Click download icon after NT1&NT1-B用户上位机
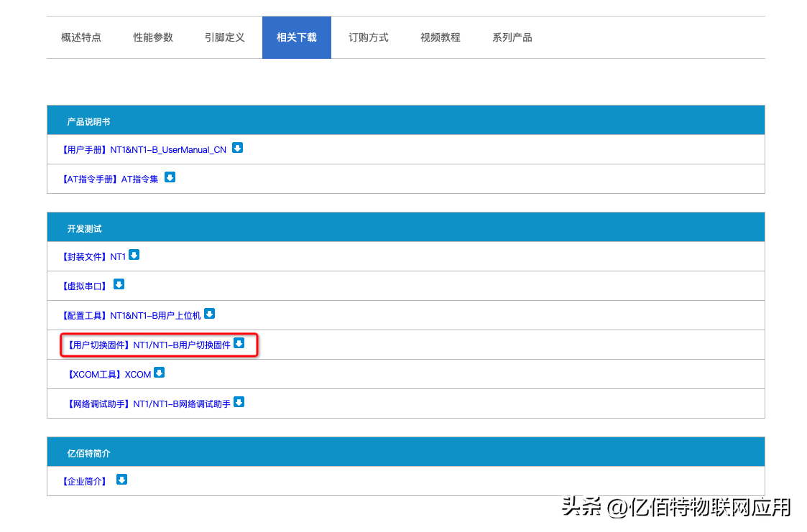 tap(209, 314)
